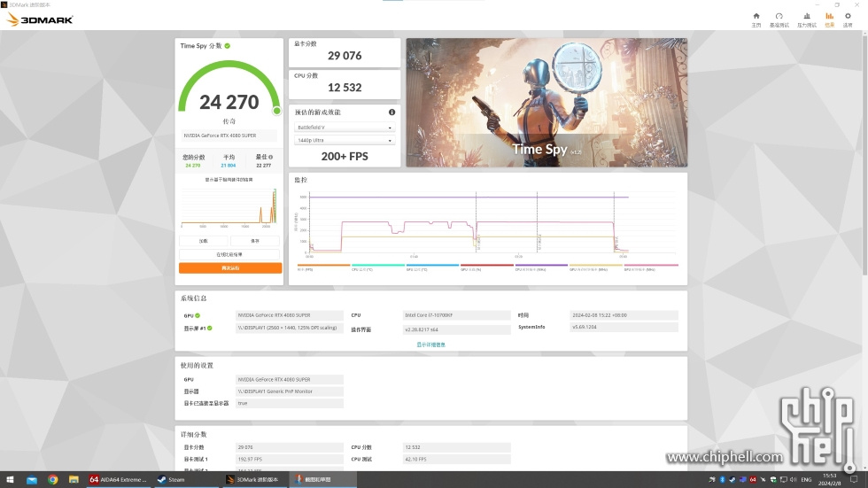Screen dimensions: 868x488
Task: Click the info icon on estimated game performance
Action: (x=391, y=112)
